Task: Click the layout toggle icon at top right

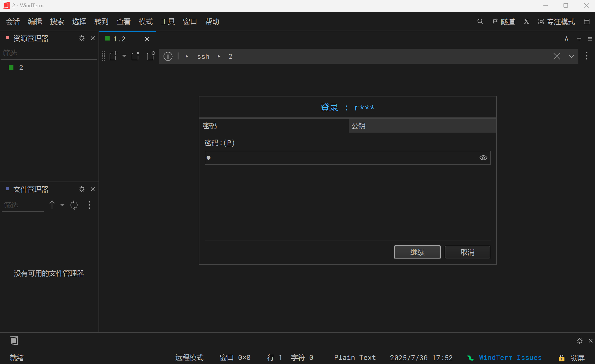Action: (587, 21)
